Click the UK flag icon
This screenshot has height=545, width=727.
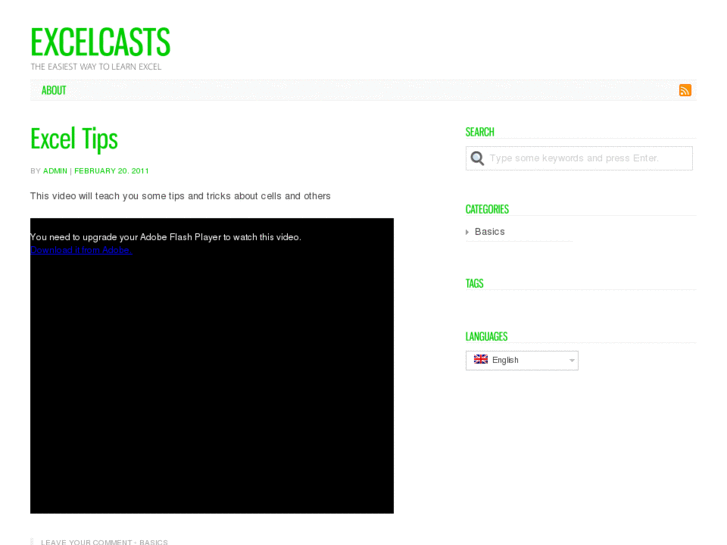coord(480,359)
